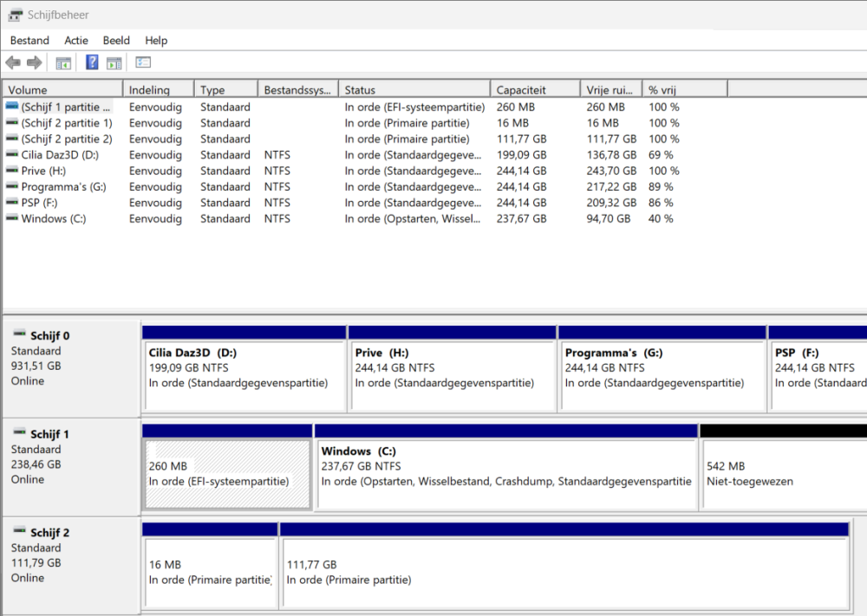The height and width of the screenshot is (616, 867).
Task: Open the Beeld menu
Action: [x=116, y=41]
